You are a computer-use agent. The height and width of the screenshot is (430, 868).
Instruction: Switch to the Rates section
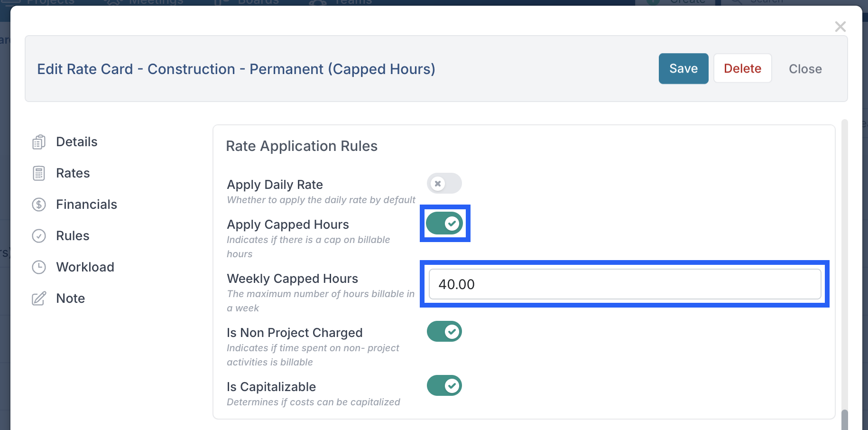[73, 173]
